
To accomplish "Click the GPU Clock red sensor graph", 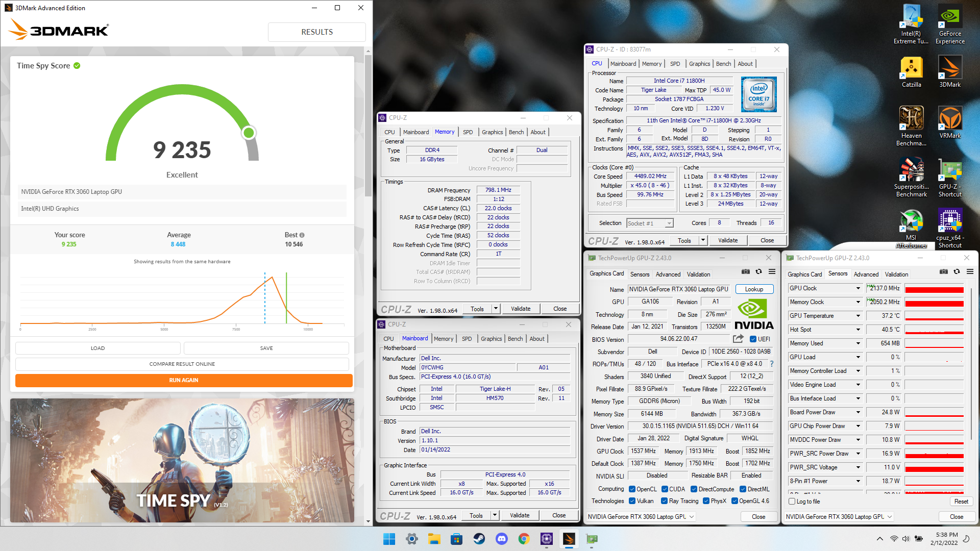I will click(x=934, y=288).
